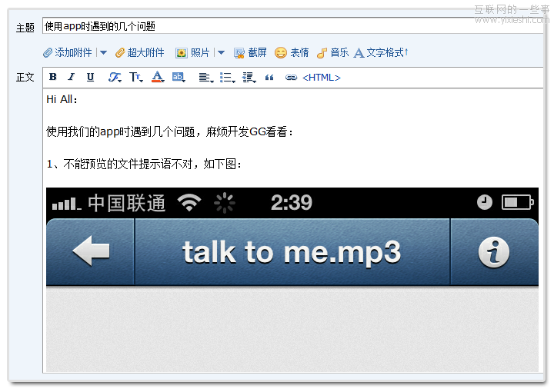Open the font size picker
The height and width of the screenshot is (392, 554).
coord(135,78)
